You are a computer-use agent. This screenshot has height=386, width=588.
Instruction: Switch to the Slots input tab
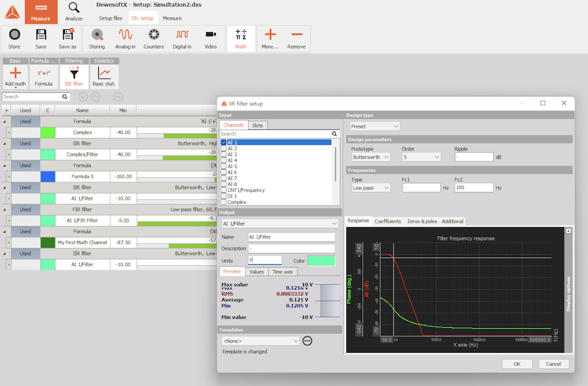[258, 125]
